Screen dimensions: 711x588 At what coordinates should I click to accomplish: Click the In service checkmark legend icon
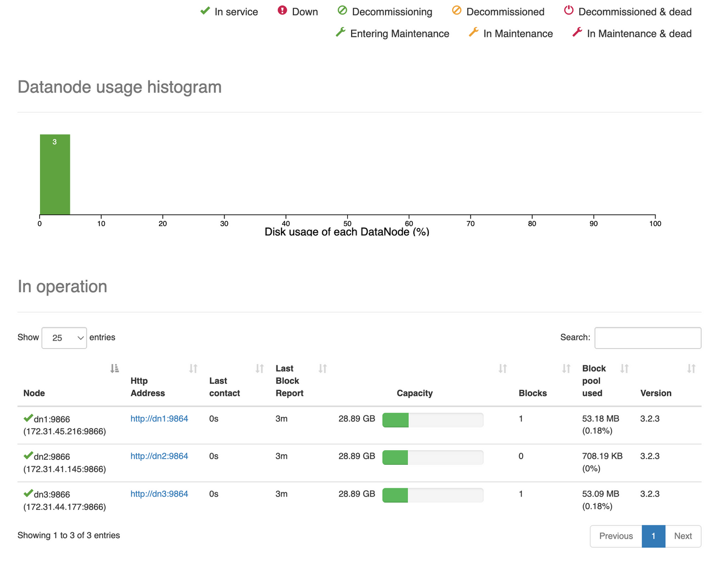(205, 11)
